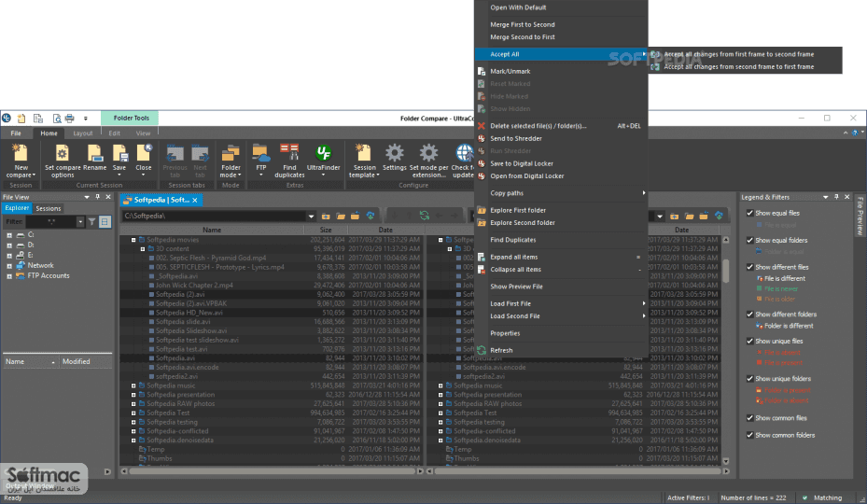Open Set compare options
Image resolution: width=867 pixels, height=504 pixels.
(63, 161)
